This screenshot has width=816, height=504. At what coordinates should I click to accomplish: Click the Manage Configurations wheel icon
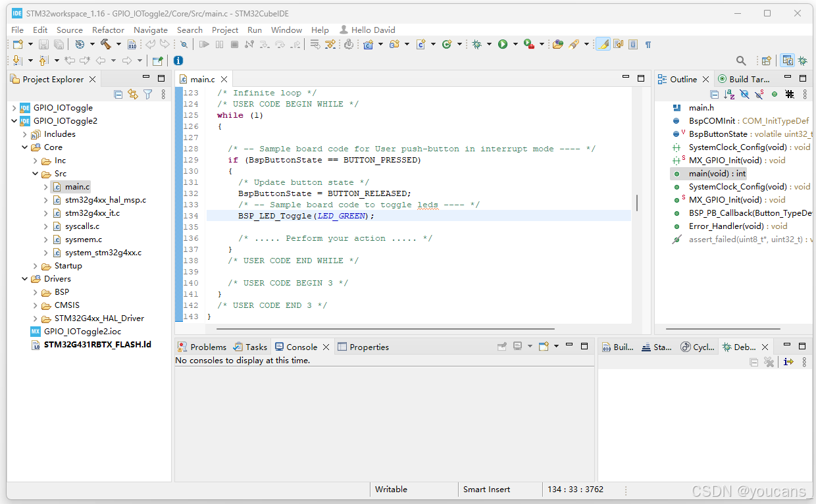tap(80, 44)
